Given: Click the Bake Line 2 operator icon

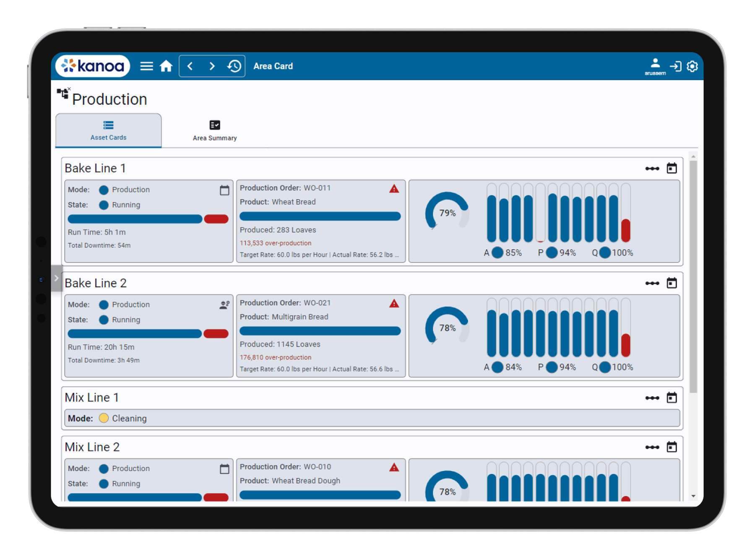Looking at the screenshot, I should pos(224,305).
